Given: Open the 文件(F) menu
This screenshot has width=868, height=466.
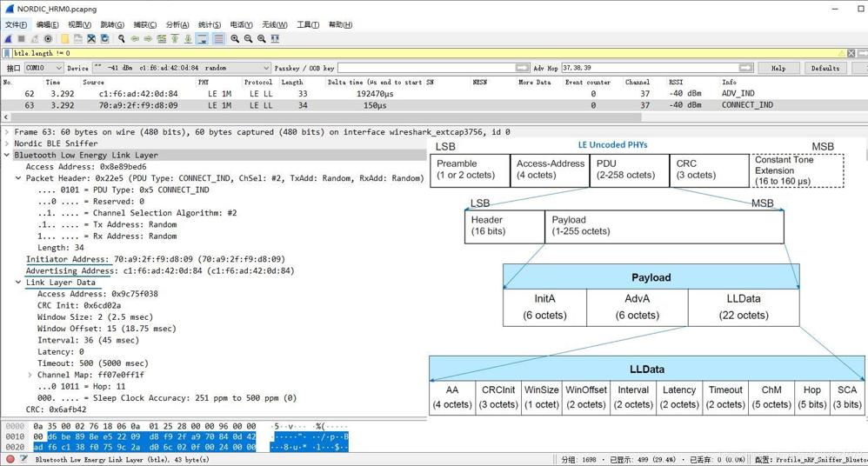Looking at the screenshot, I should pyautogui.click(x=16, y=24).
